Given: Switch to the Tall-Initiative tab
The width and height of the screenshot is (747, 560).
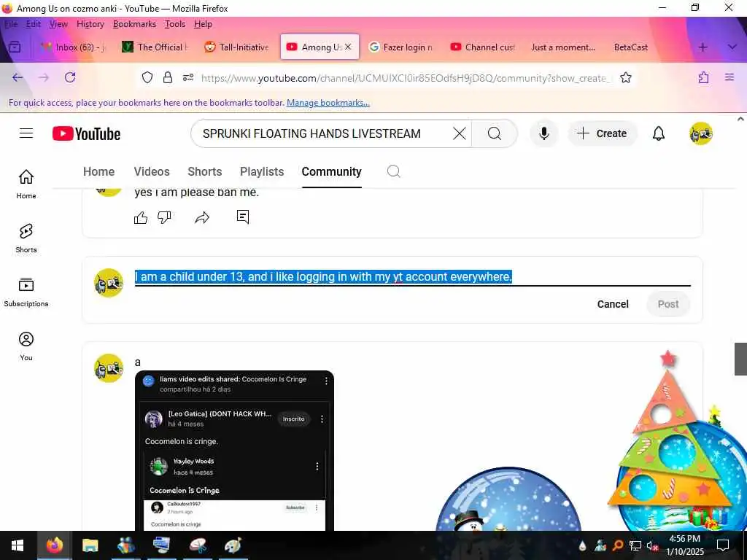Looking at the screenshot, I should [x=237, y=47].
